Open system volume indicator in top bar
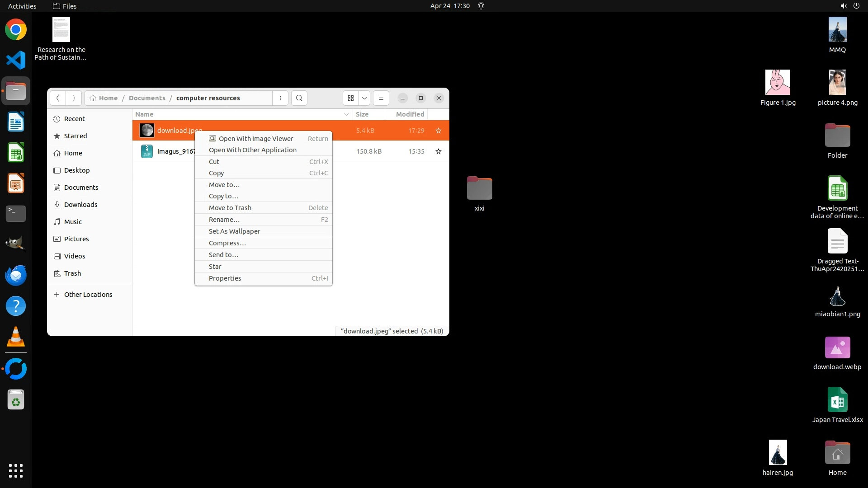Image resolution: width=868 pixels, height=488 pixels. pyautogui.click(x=844, y=6)
